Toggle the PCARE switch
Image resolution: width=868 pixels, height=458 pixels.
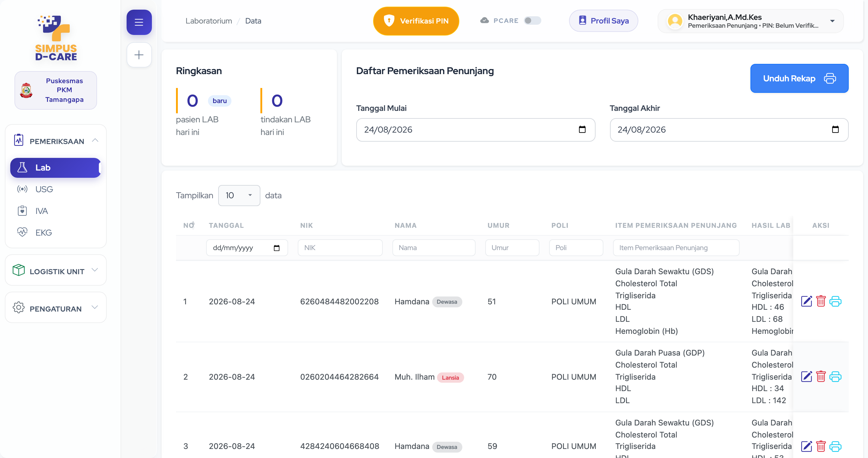pyautogui.click(x=532, y=20)
